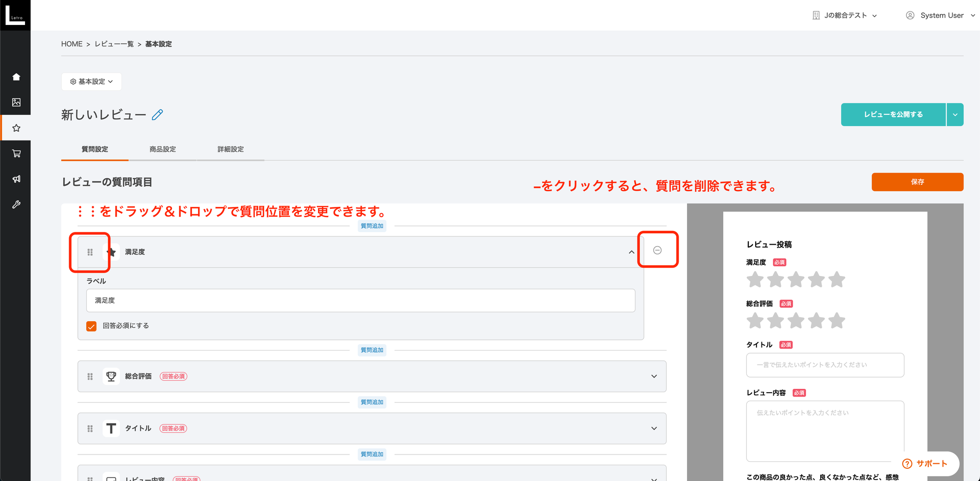
Task: Open the wrench settings sidebar icon
Action: tap(16, 204)
